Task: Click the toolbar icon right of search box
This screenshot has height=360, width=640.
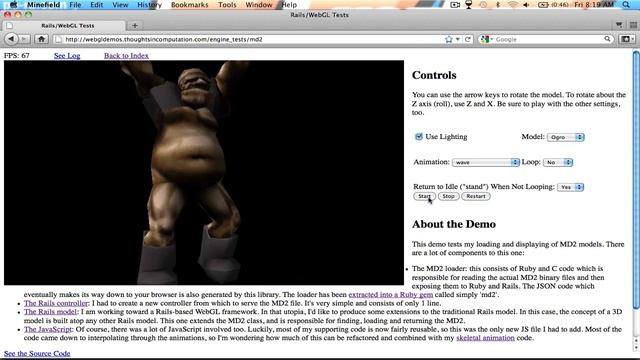Action: (626, 39)
